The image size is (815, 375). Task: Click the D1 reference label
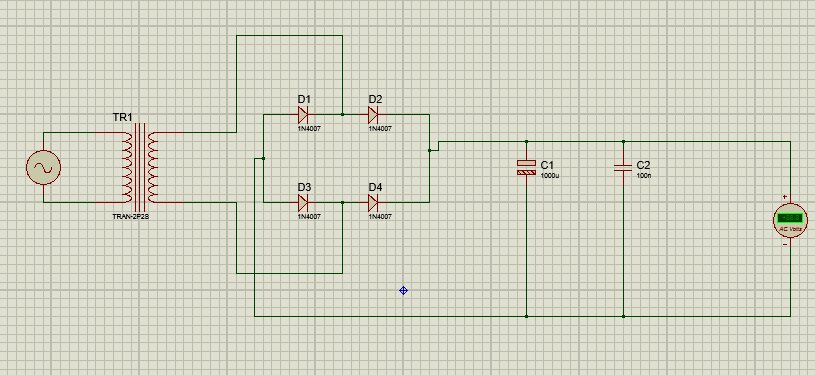click(304, 99)
